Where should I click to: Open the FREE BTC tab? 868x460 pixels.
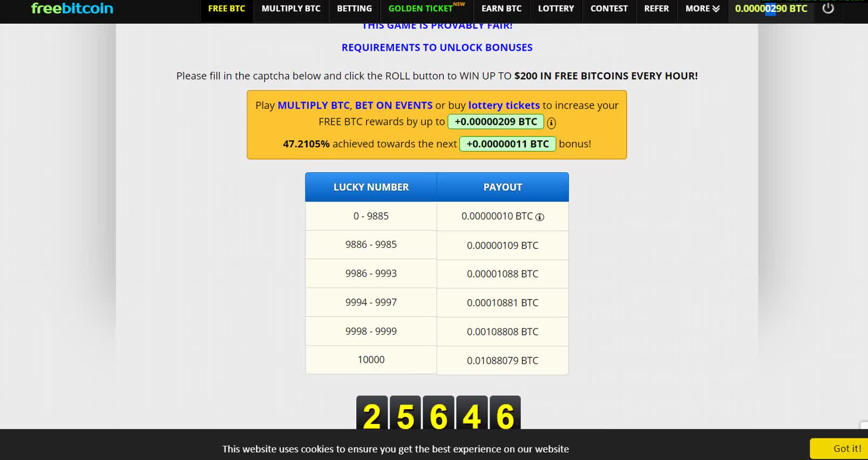(x=227, y=9)
